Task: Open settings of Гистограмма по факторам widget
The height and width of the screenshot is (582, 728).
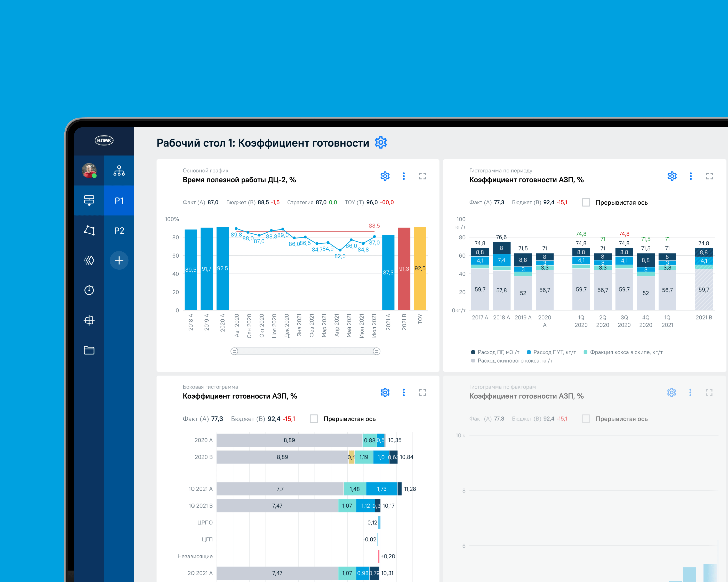Action: [x=672, y=392]
